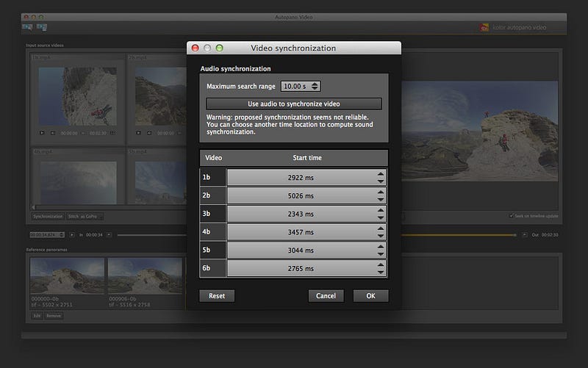Increase start time for video 2b
Screen dimensions: 588x368
click(381, 192)
